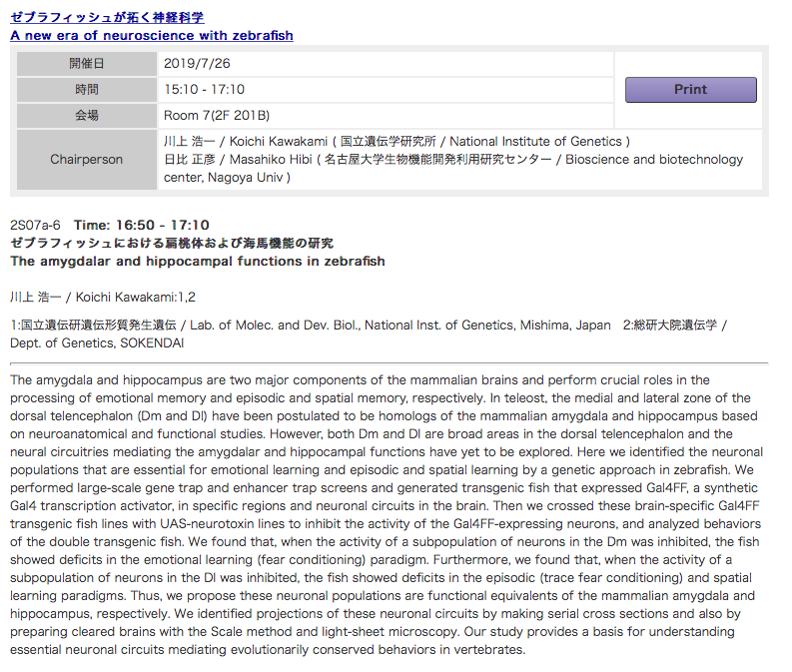Select the session time 15:10 - 17:10
The width and height of the screenshot is (792, 672).
tap(205, 90)
